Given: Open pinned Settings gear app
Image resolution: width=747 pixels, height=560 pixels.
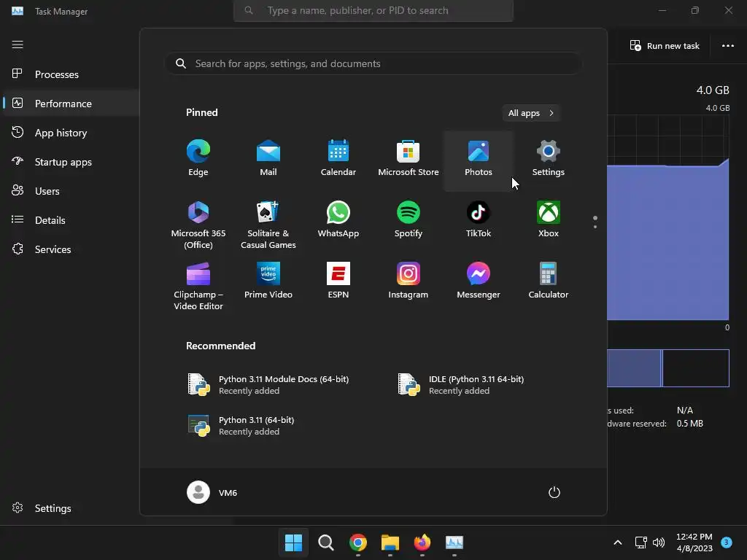Looking at the screenshot, I should click(x=549, y=159).
